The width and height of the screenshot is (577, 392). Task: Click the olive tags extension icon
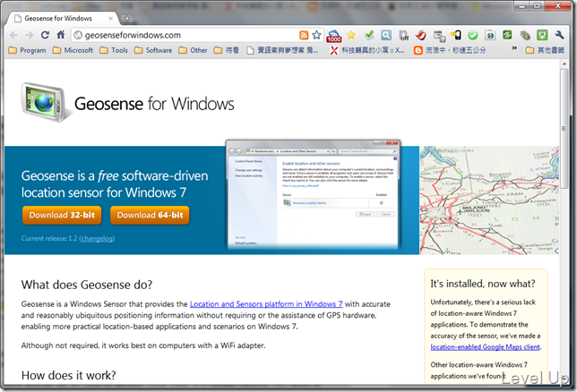point(525,35)
